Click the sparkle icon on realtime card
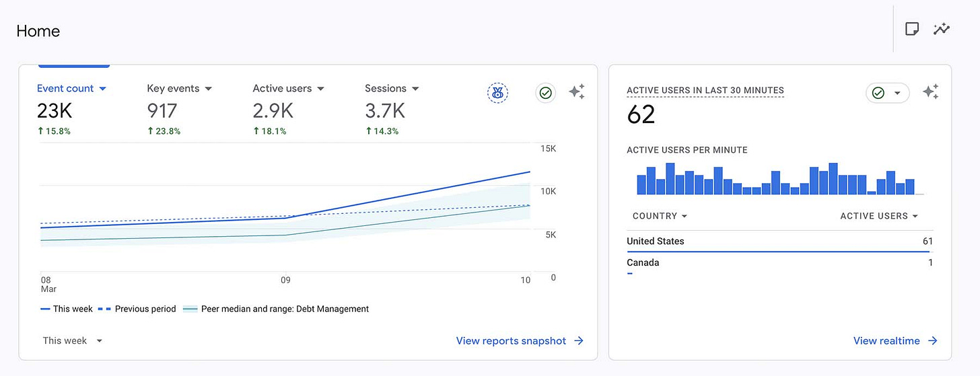 931,92
